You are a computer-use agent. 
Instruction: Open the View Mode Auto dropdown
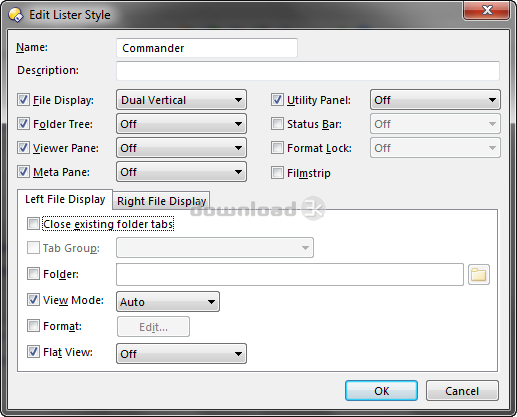tap(168, 302)
